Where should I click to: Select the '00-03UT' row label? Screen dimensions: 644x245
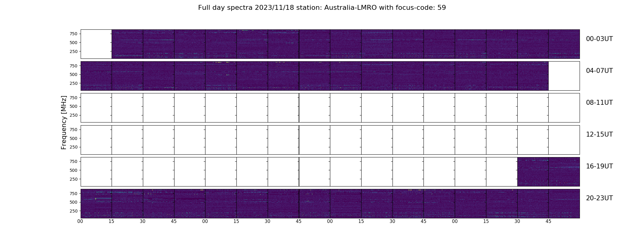599,39
